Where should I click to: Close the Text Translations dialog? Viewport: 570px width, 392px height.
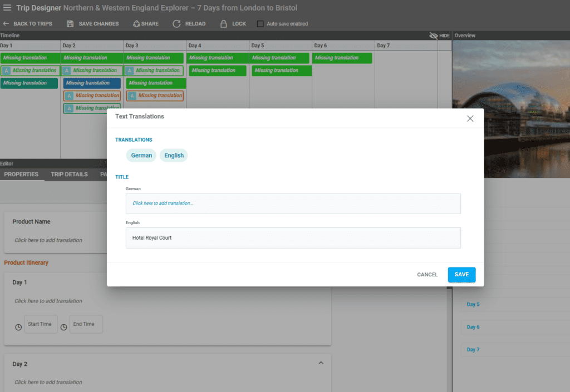pos(470,118)
